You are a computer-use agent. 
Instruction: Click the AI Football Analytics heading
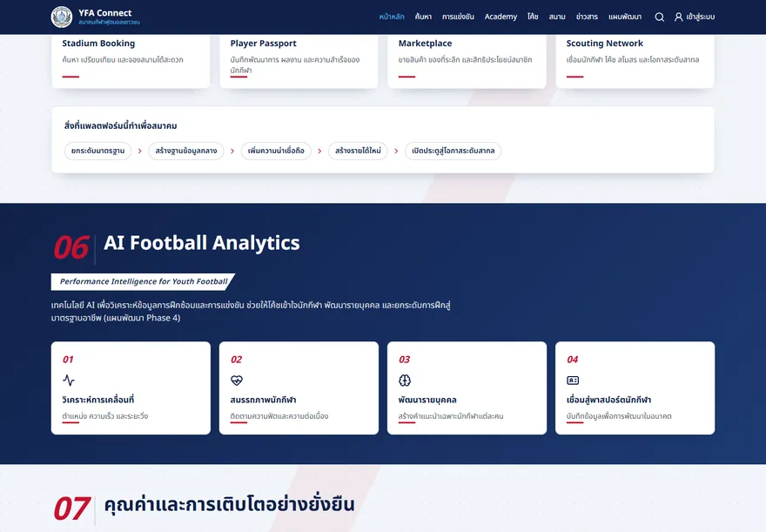tap(202, 243)
